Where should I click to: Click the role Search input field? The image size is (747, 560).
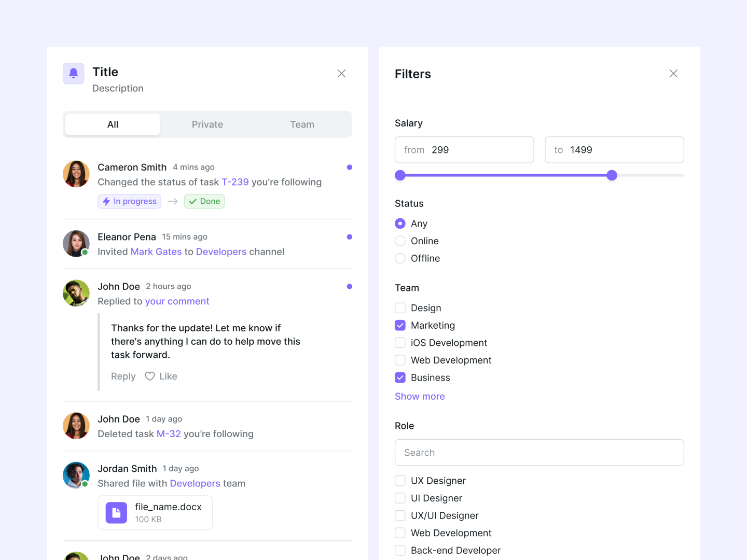point(539,452)
